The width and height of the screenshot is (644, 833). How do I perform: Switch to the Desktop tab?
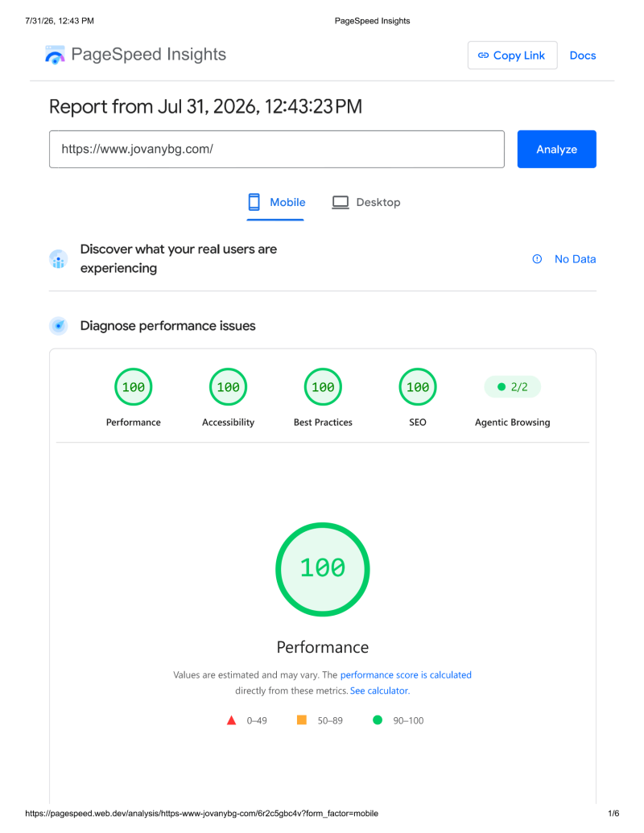tap(366, 202)
